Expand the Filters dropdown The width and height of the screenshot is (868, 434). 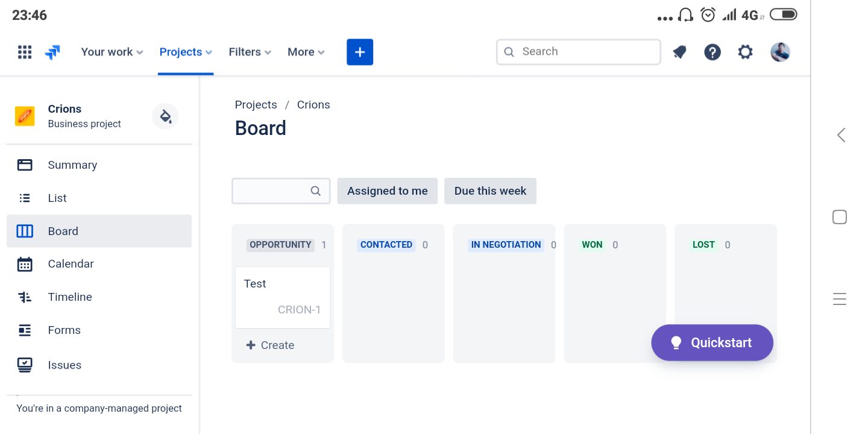(x=250, y=52)
